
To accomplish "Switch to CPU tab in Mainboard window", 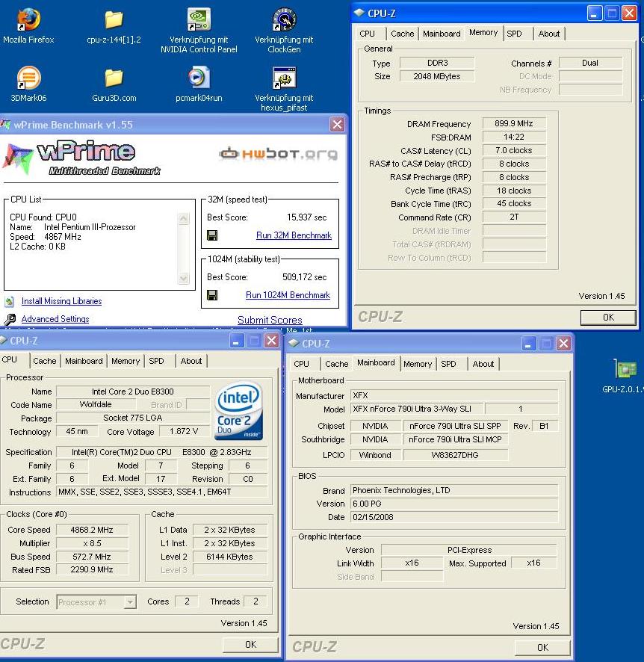I will (x=301, y=364).
